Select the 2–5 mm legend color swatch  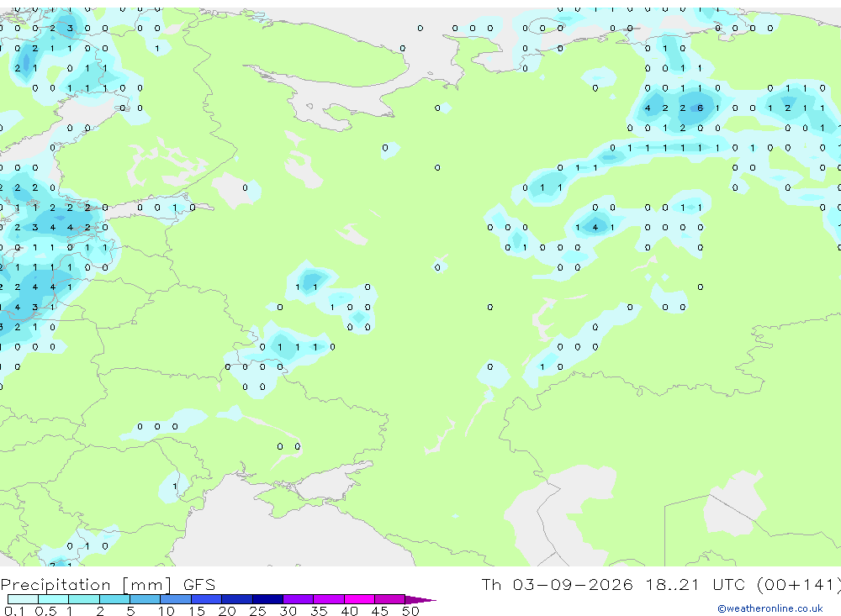coord(114,599)
